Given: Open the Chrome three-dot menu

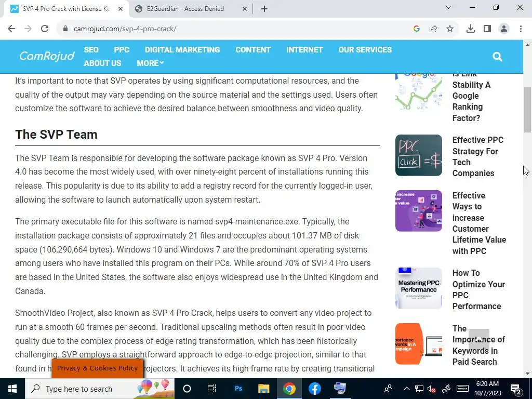Looking at the screenshot, I should coord(521,29).
